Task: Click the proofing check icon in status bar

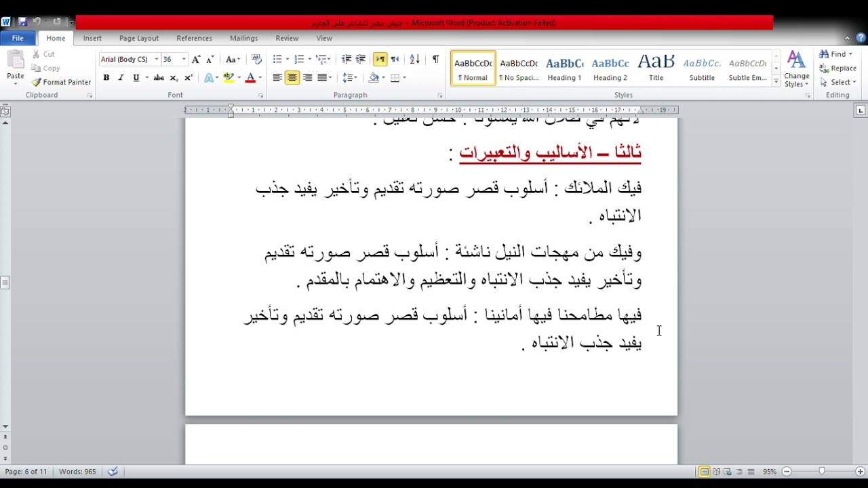Action: pyautogui.click(x=113, y=472)
